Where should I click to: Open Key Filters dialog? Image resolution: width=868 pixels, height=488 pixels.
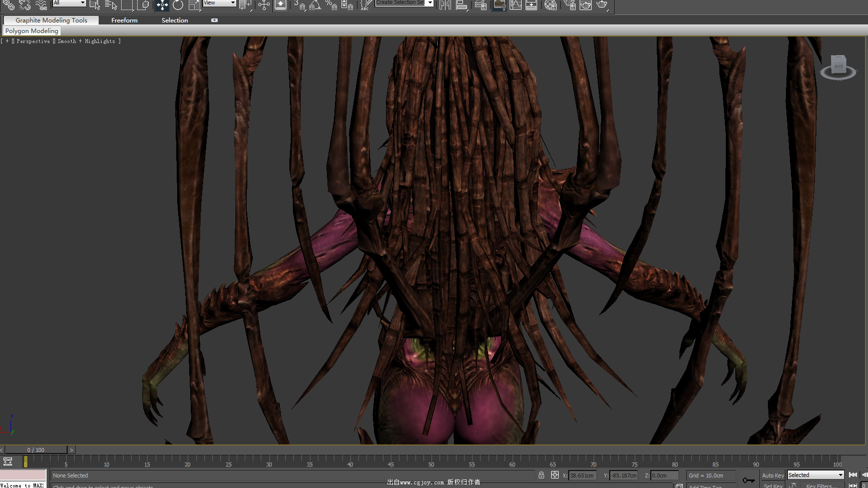coord(821,485)
